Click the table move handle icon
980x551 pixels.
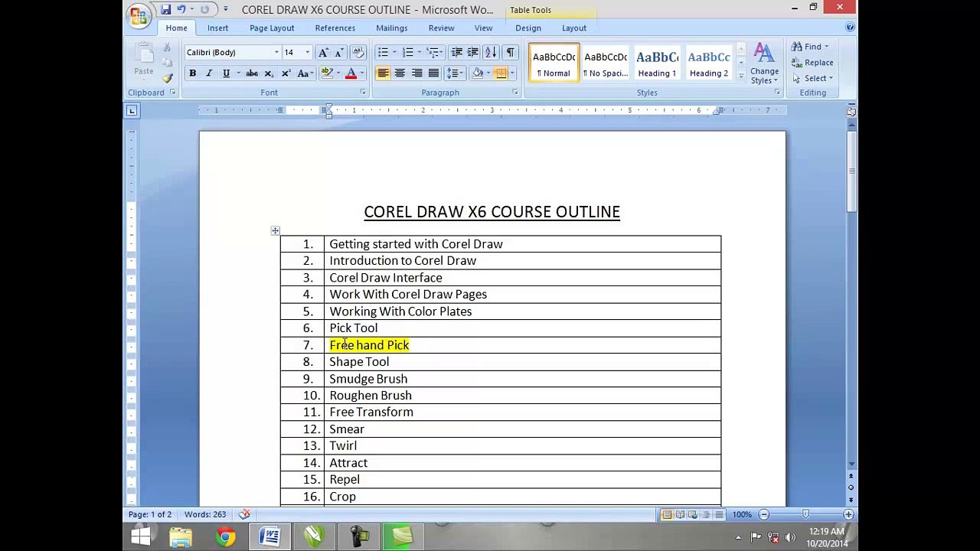click(276, 230)
